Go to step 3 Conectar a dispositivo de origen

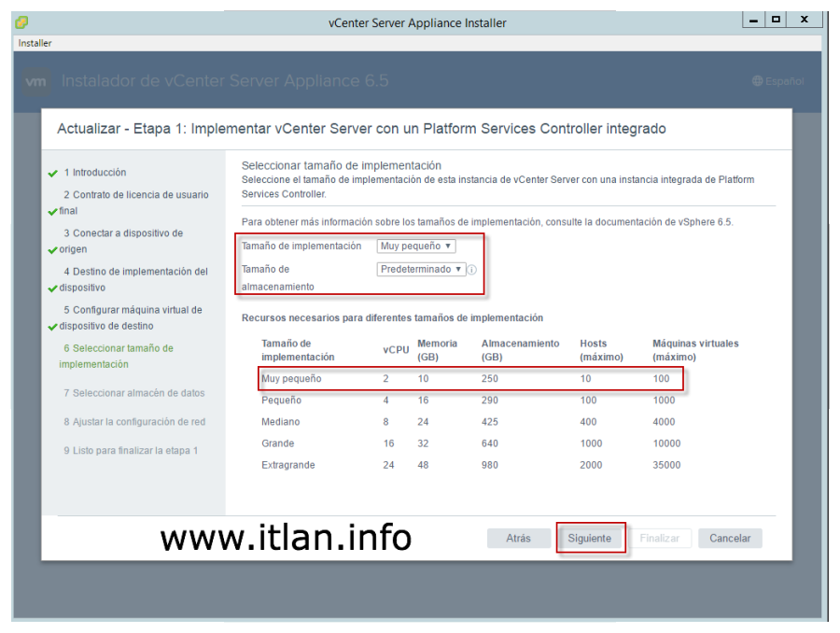point(122,233)
